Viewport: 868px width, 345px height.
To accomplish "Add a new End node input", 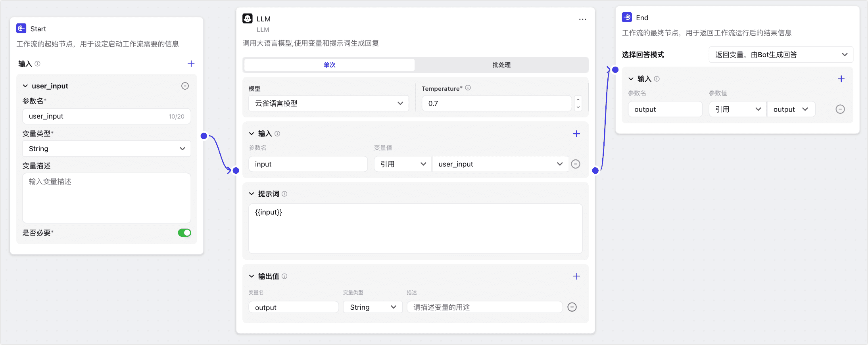I will click(841, 79).
